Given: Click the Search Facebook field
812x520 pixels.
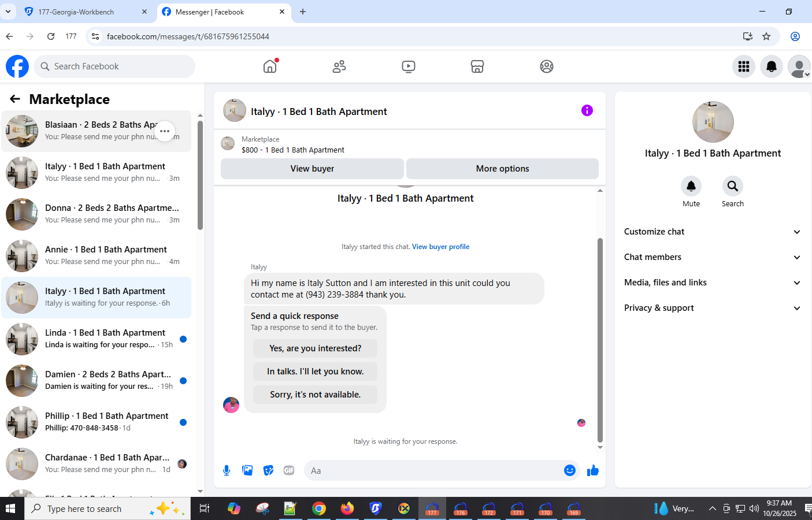Looking at the screenshot, I should [114, 66].
